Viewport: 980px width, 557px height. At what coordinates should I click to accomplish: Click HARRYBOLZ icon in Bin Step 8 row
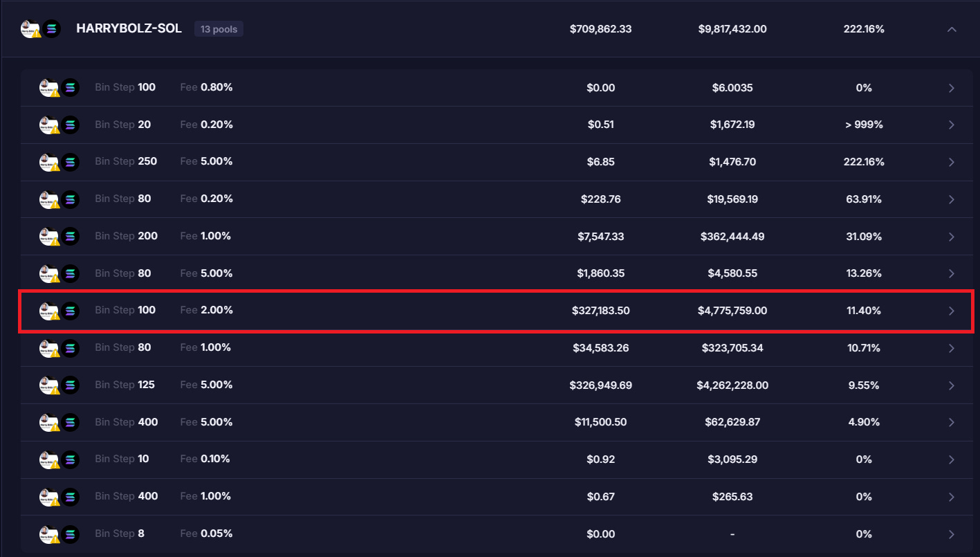coord(48,534)
